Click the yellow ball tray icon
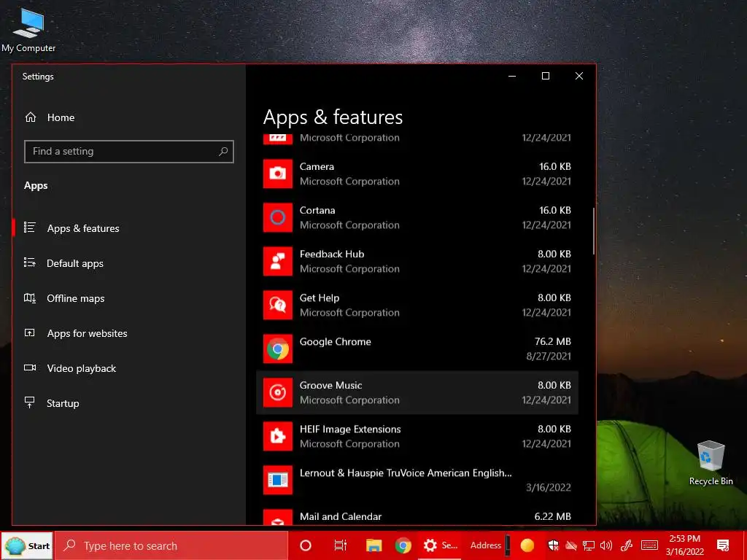Image resolution: width=747 pixels, height=560 pixels. (527, 545)
